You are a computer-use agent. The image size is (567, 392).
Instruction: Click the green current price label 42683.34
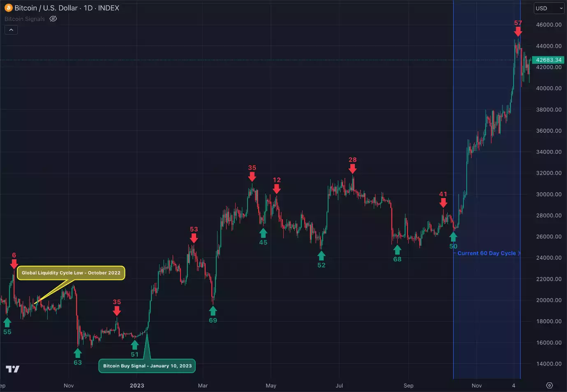pos(548,60)
